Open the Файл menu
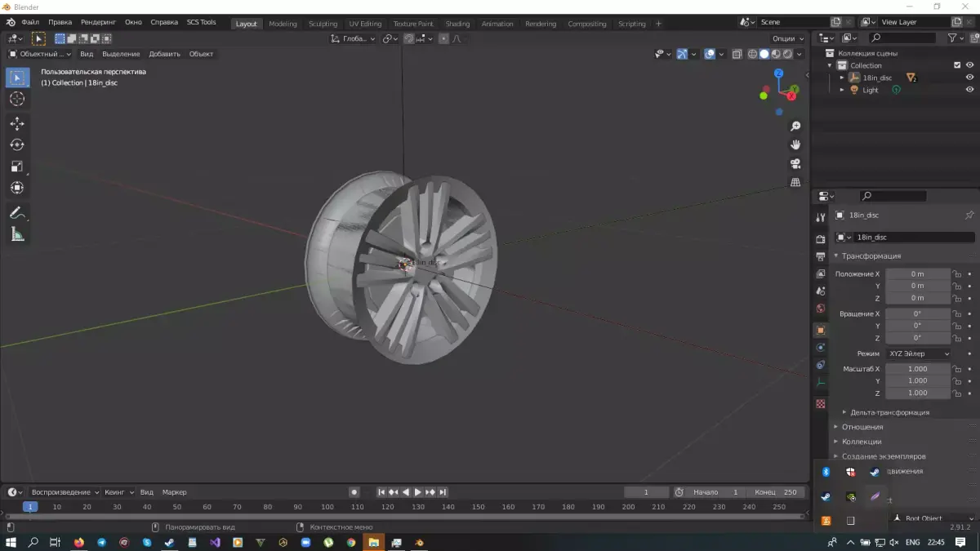This screenshot has width=980, height=551. (30, 22)
